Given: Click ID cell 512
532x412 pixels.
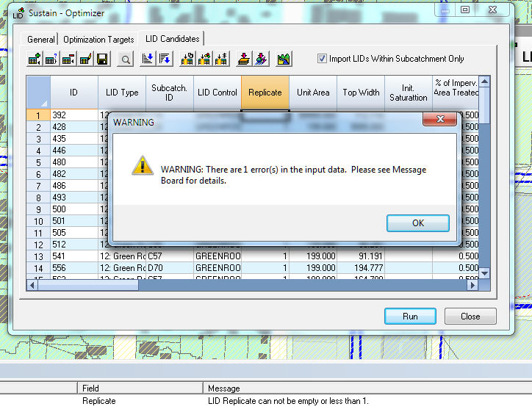Looking at the screenshot, I should pos(74,245).
